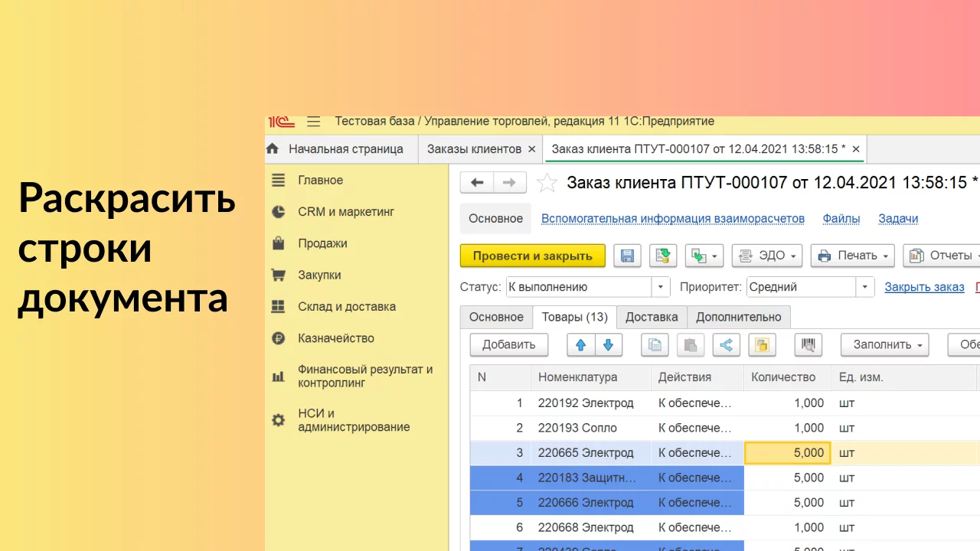Screen dimensions: 980x551
Task: Select the Товары (13) tab
Action: click(574, 317)
